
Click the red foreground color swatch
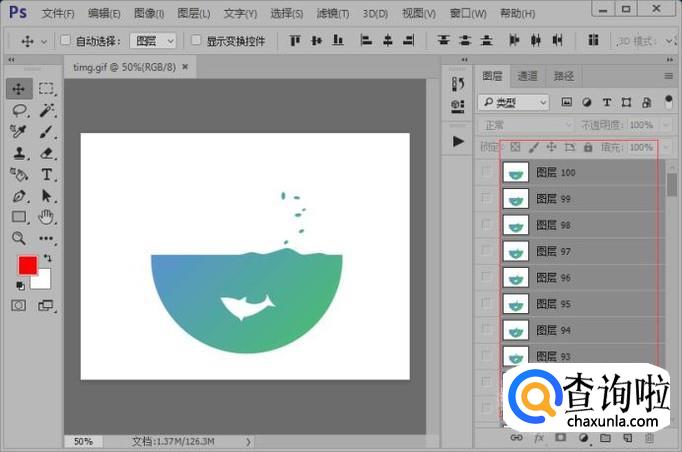[x=27, y=266]
